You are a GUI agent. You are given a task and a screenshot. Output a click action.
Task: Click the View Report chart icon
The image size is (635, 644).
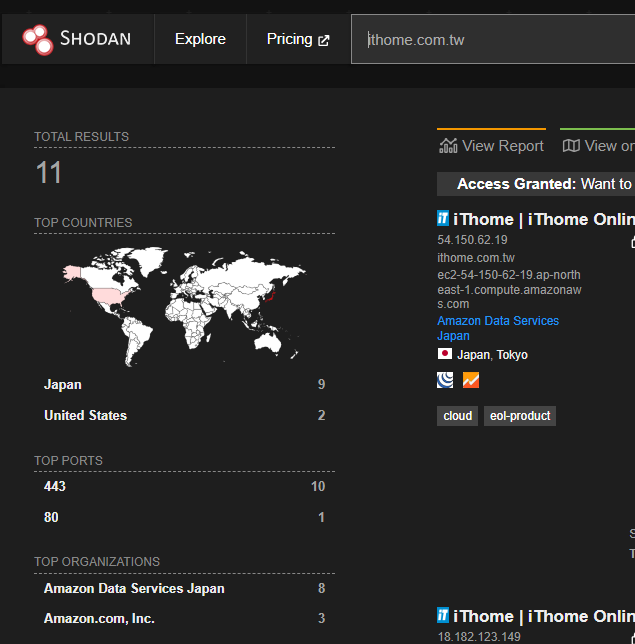448,146
